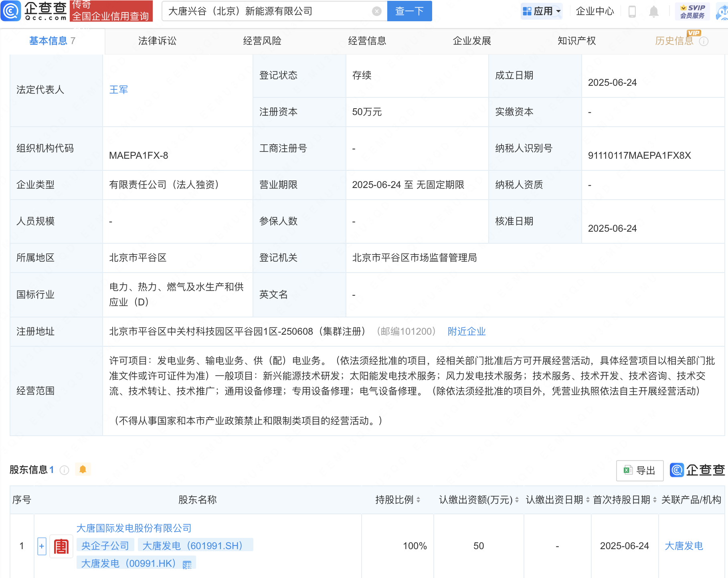
Task: Click taxpayer ID 91110117MAEPA1FX8X
Action: click(639, 156)
